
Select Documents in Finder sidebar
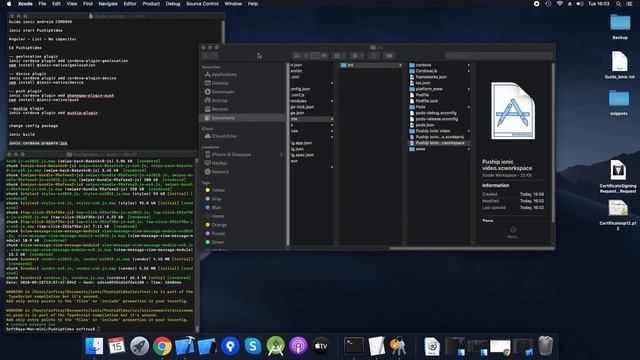(x=242, y=118)
